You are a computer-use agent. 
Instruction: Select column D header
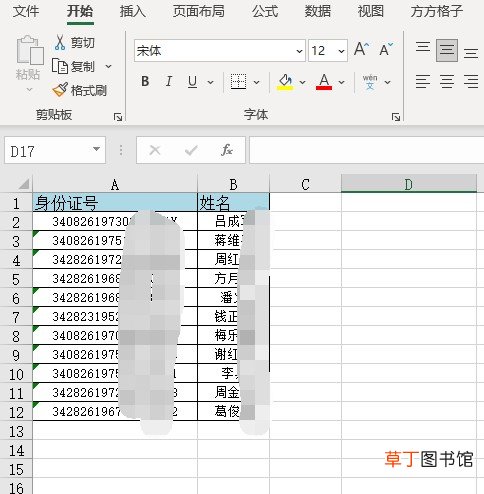[409, 184]
